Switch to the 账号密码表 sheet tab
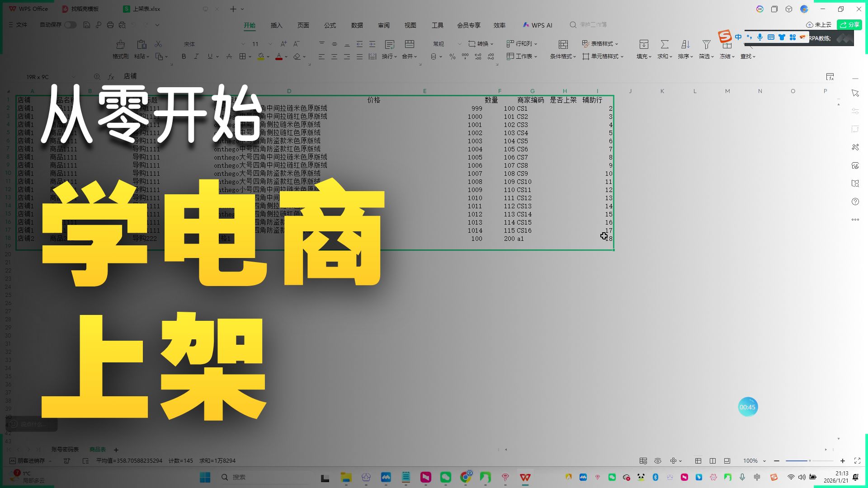This screenshot has width=868, height=488. coord(65,450)
